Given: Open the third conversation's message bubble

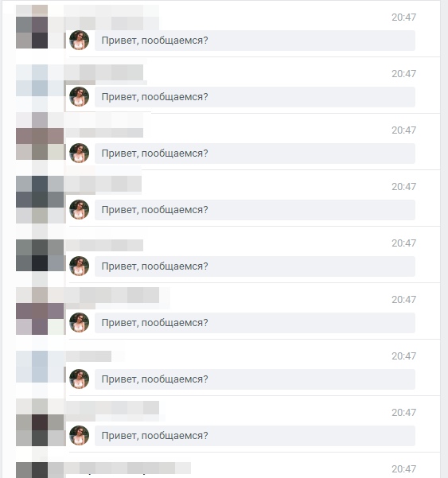Looking at the screenshot, I should click(255, 154).
